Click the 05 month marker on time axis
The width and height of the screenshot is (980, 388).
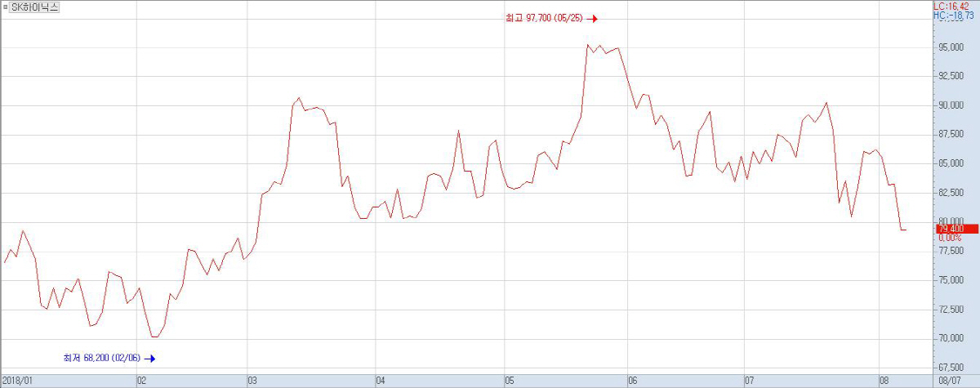tap(510, 381)
